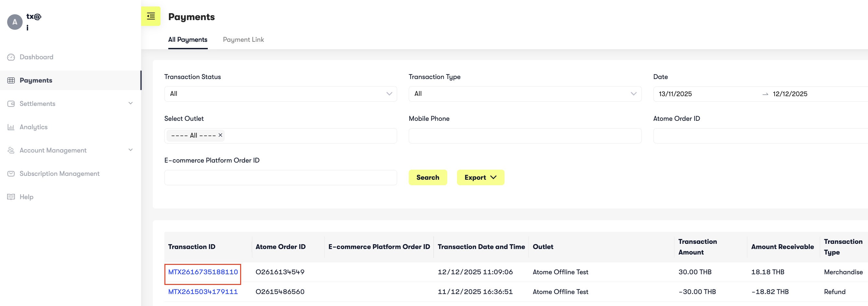Click the Settlements document icon
The width and height of the screenshot is (868, 306).
point(11,104)
